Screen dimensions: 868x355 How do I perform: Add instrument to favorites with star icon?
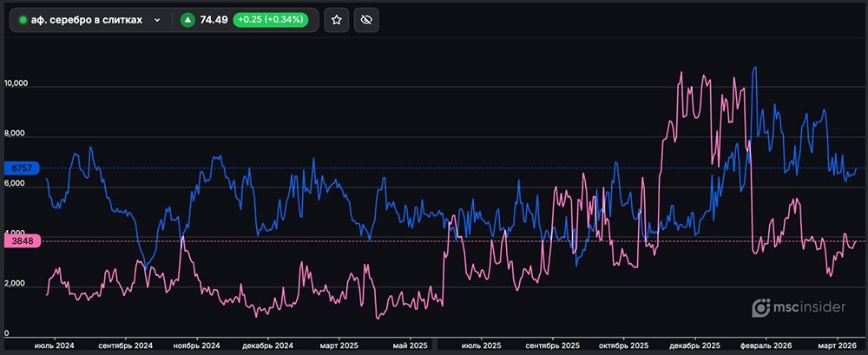pyautogui.click(x=337, y=19)
